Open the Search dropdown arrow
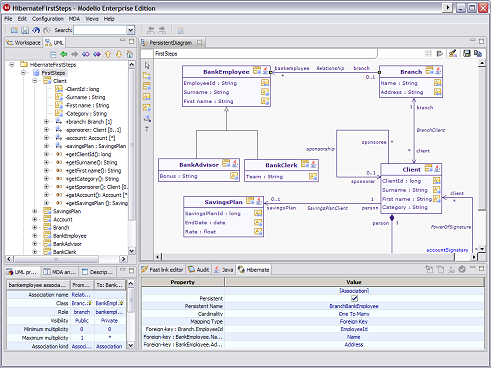 tap(131, 30)
